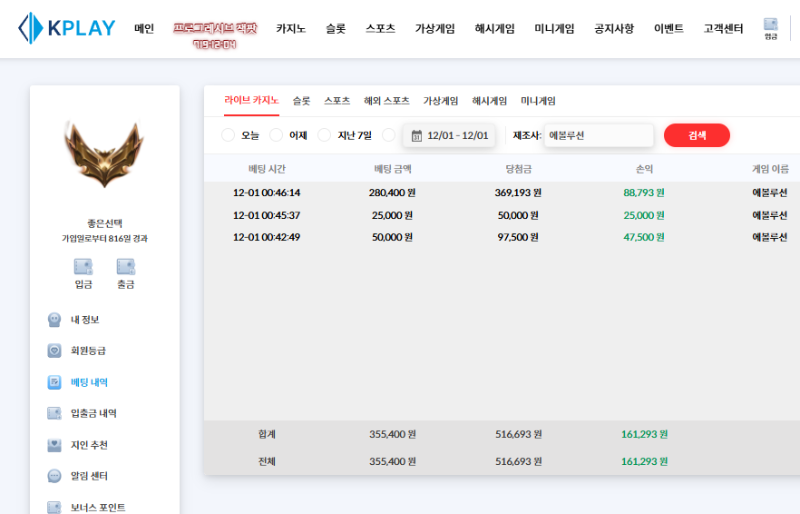Click the 369,193 원 winnings cell

(x=518, y=192)
